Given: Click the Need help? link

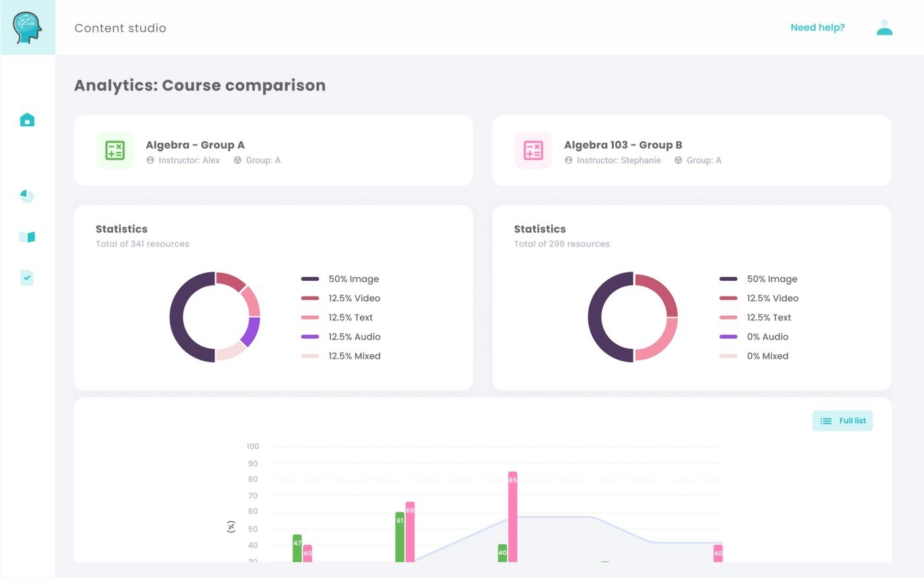Looking at the screenshot, I should tap(818, 28).
